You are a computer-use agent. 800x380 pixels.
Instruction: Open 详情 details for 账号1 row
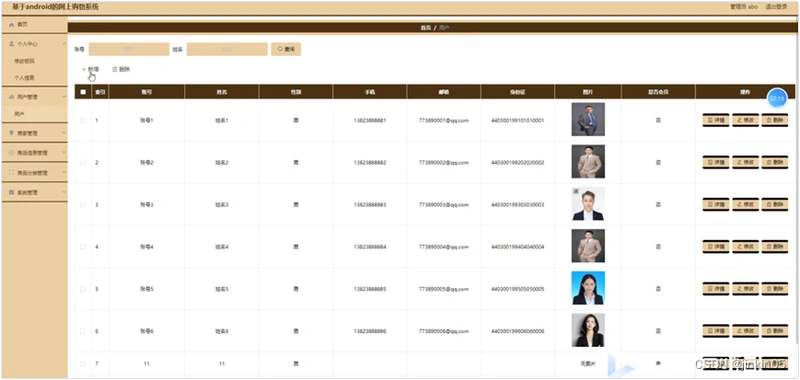(716, 120)
